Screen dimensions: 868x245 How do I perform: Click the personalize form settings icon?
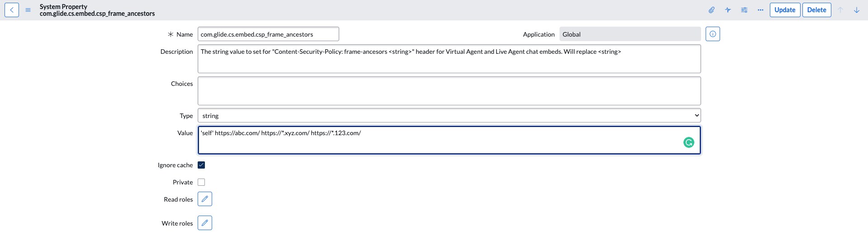point(744,10)
